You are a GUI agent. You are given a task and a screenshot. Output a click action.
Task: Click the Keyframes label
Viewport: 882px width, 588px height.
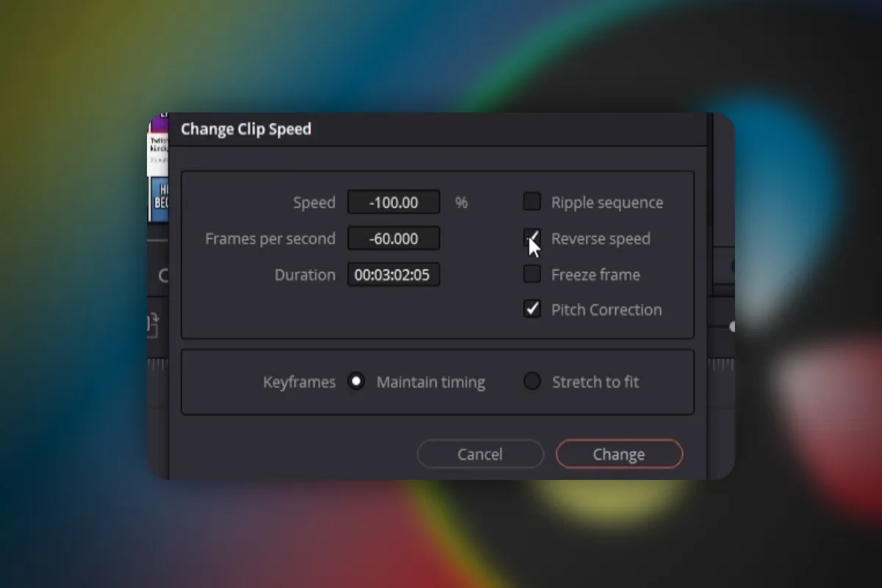(x=299, y=382)
